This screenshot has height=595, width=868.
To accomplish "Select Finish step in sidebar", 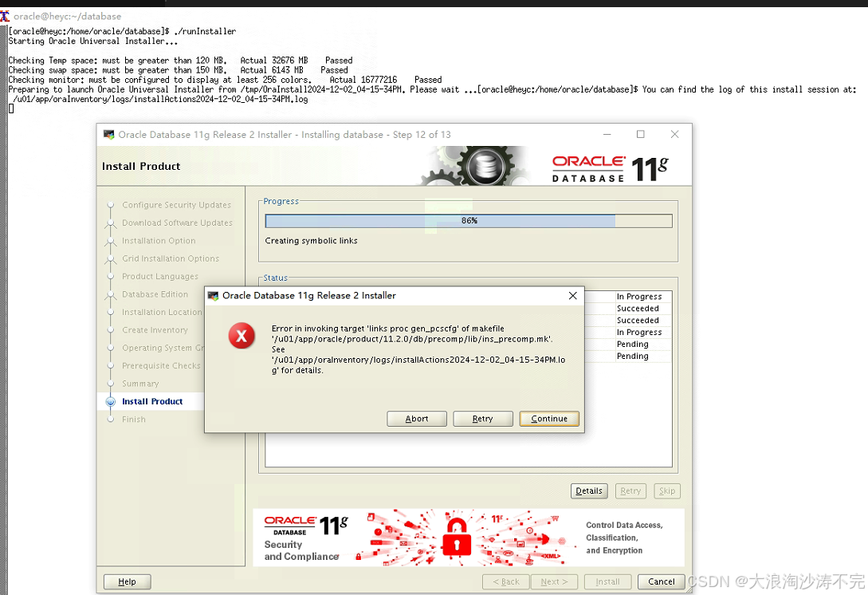I will (x=134, y=420).
